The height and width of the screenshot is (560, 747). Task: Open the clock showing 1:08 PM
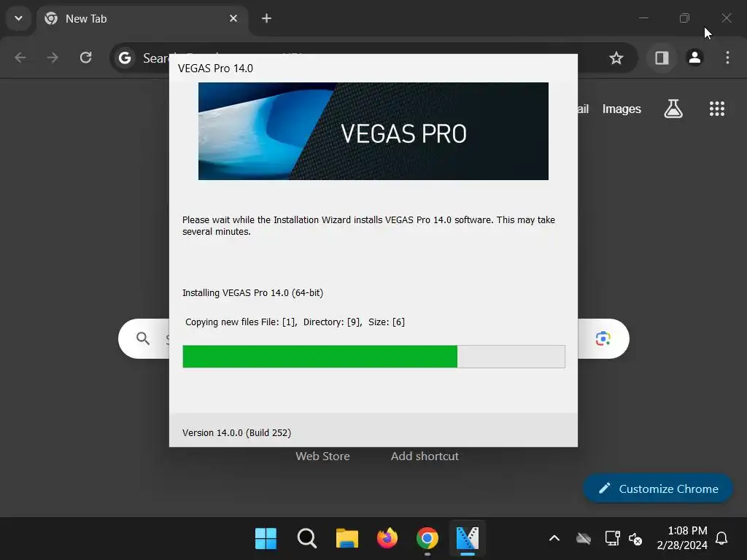[x=682, y=538]
